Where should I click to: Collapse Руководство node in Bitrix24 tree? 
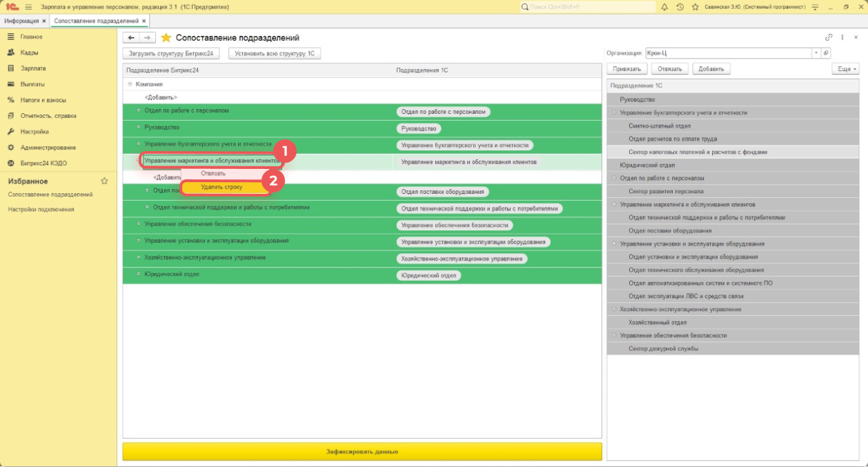(x=138, y=127)
